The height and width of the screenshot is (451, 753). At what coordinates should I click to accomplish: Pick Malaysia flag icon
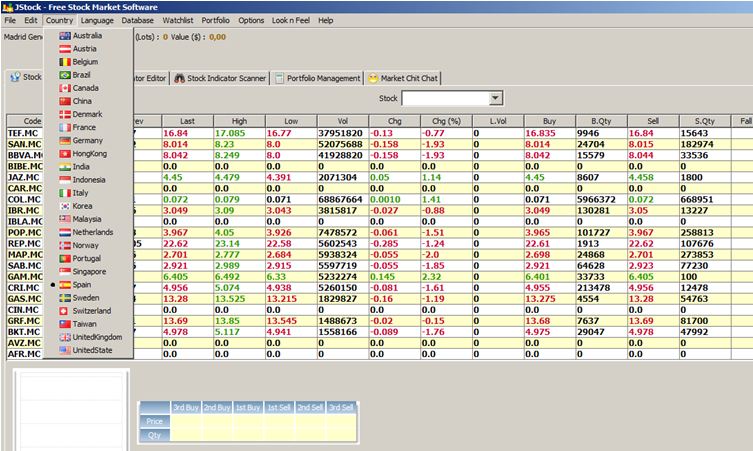[65, 219]
